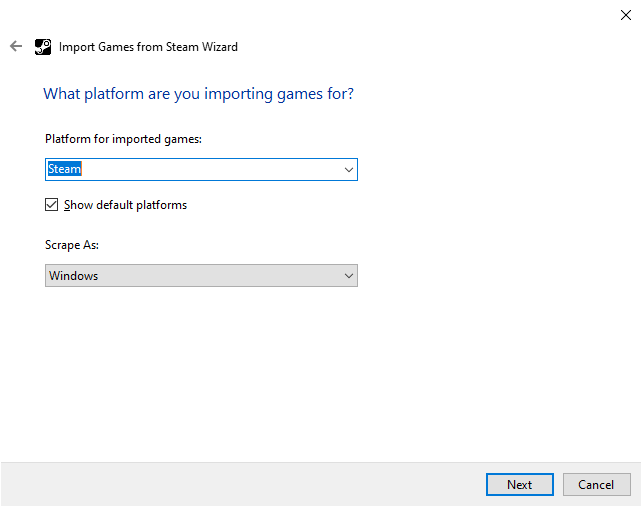Image resolution: width=642 pixels, height=507 pixels.
Task: Proceed with the Next button
Action: pos(520,484)
